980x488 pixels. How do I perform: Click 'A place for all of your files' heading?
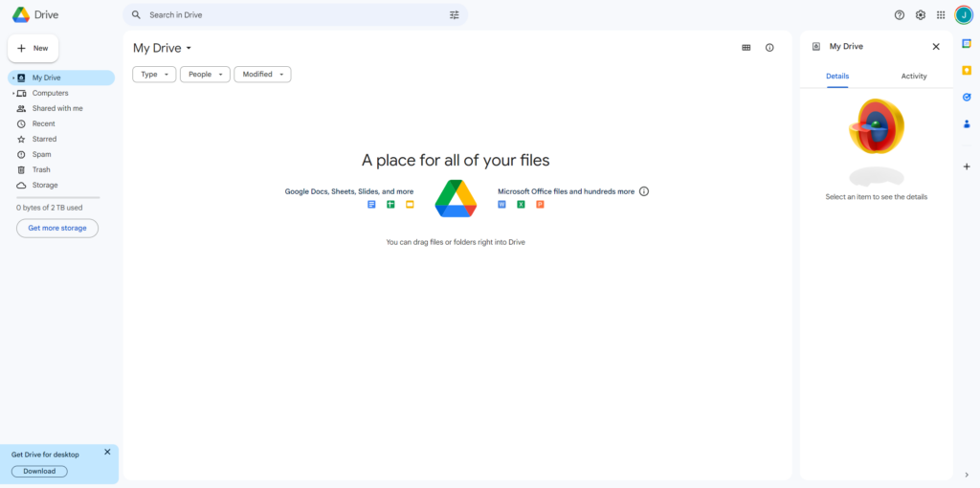(x=456, y=160)
